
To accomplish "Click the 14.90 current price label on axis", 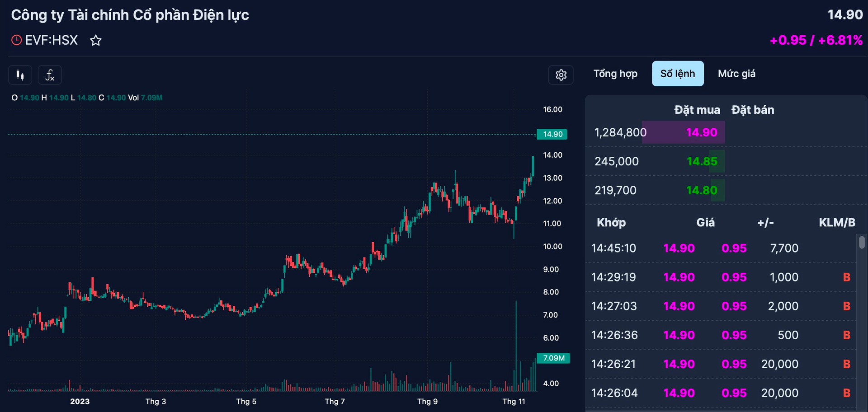I will coord(552,134).
